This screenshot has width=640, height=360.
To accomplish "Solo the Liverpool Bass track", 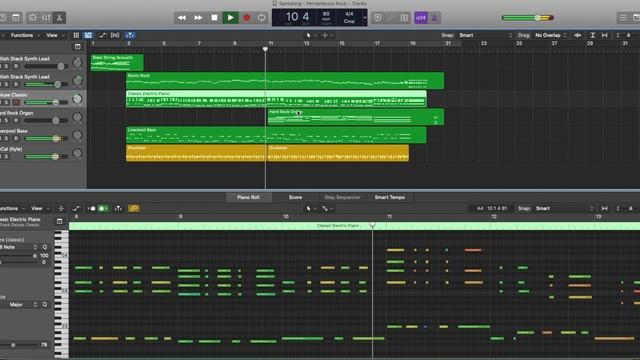I will 7,138.
